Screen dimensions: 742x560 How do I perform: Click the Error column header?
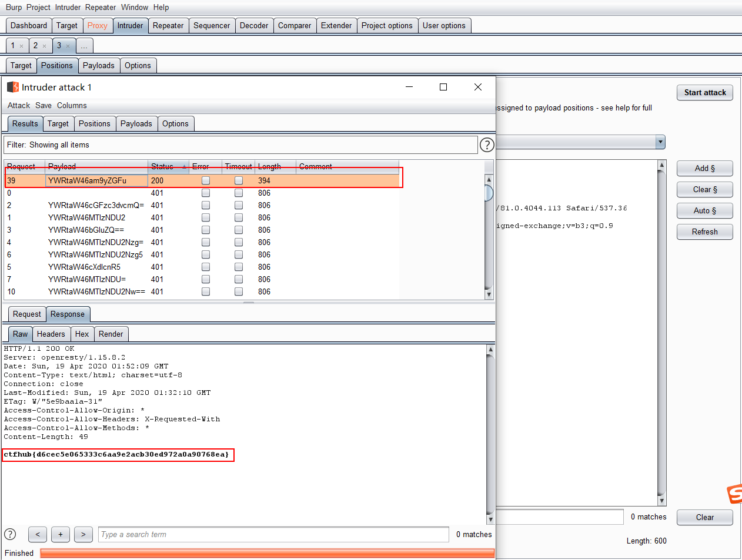click(205, 166)
